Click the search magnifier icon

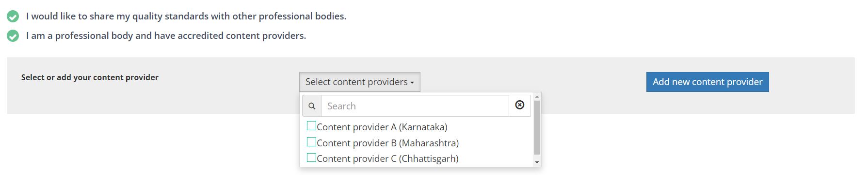click(312, 106)
